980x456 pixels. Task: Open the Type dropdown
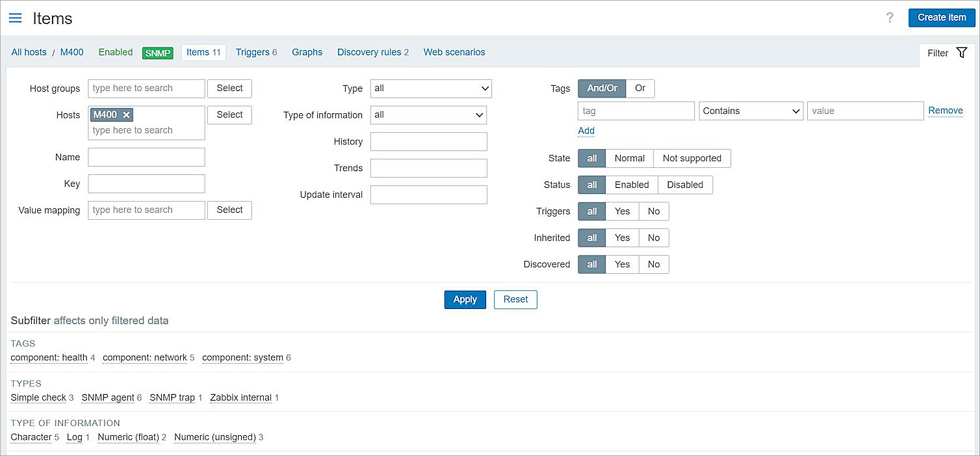pyautogui.click(x=430, y=88)
